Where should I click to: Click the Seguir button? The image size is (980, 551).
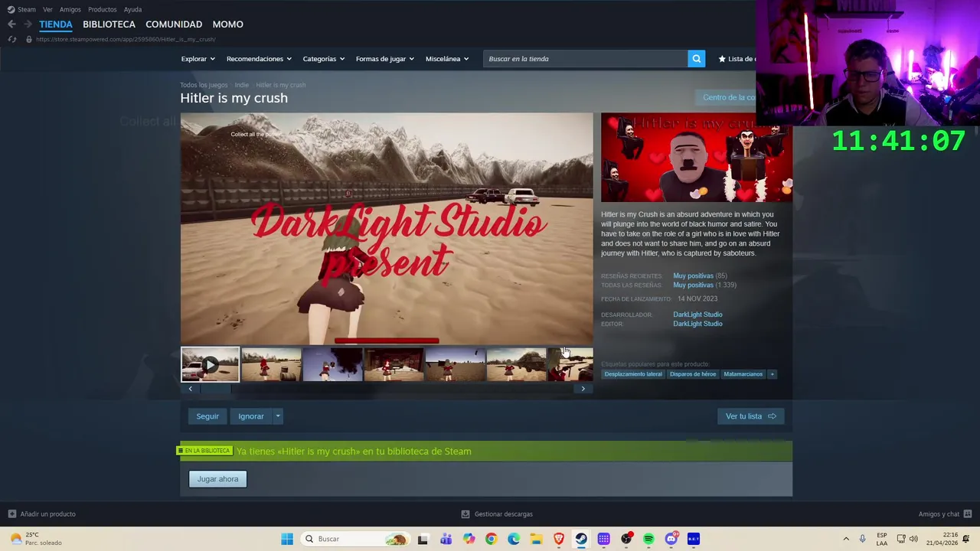coord(207,416)
